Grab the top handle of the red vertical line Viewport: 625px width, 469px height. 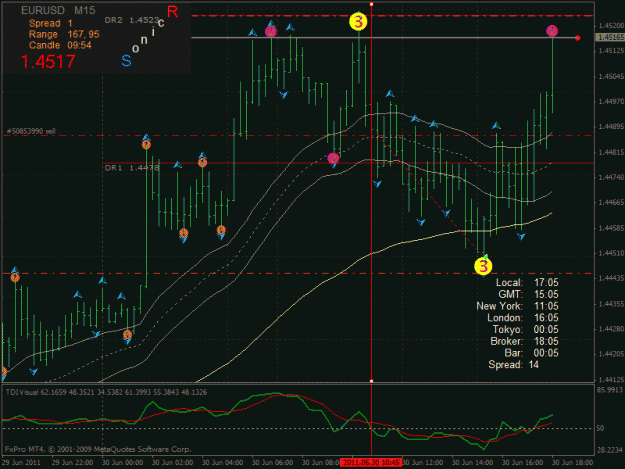click(371, 4)
